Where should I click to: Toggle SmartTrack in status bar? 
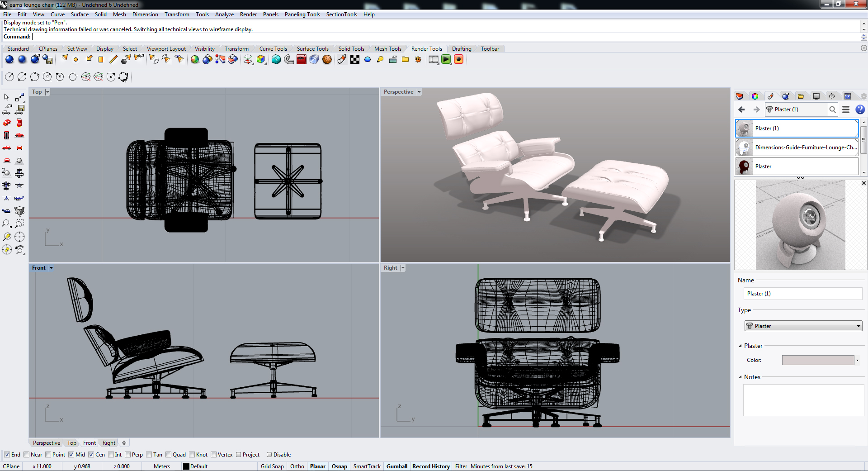(x=367, y=466)
